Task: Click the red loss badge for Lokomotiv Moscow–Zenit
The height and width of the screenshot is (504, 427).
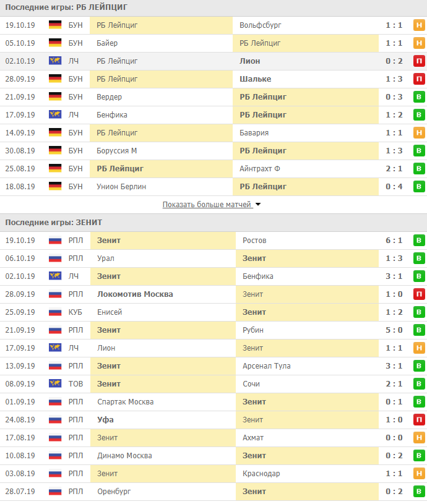Action: (419, 294)
